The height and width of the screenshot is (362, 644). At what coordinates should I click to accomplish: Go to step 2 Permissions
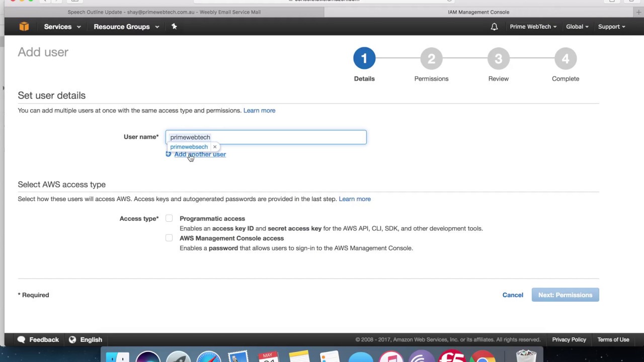click(x=431, y=59)
